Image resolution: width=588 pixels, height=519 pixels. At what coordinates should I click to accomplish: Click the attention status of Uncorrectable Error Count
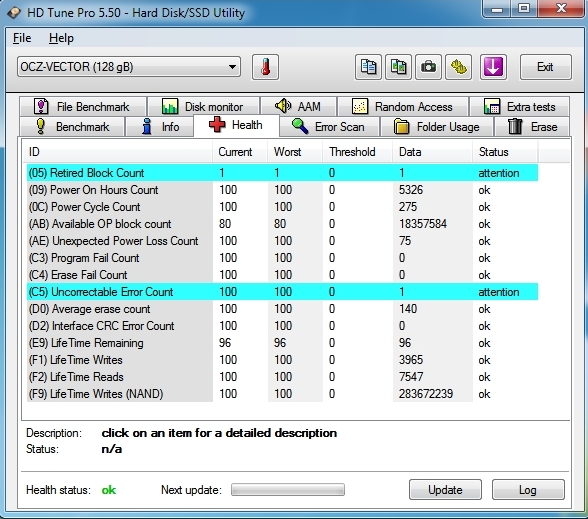coord(499,292)
